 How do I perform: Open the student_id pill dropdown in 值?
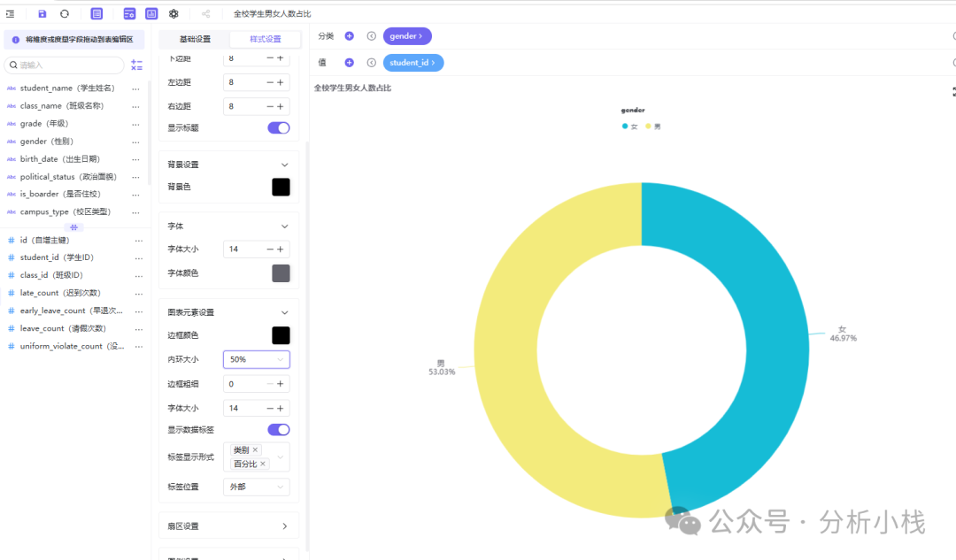click(x=413, y=62)
